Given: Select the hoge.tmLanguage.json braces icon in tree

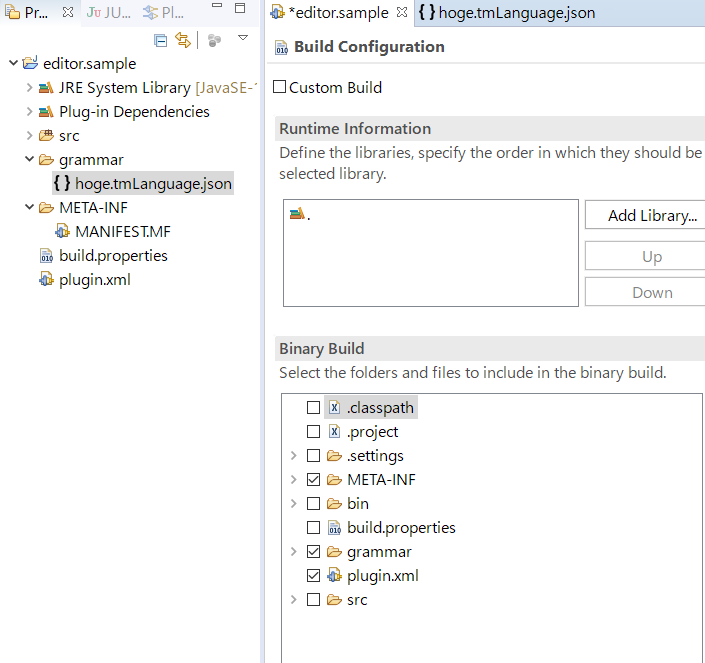Looking at the screenshot, I should coord(62,183).
